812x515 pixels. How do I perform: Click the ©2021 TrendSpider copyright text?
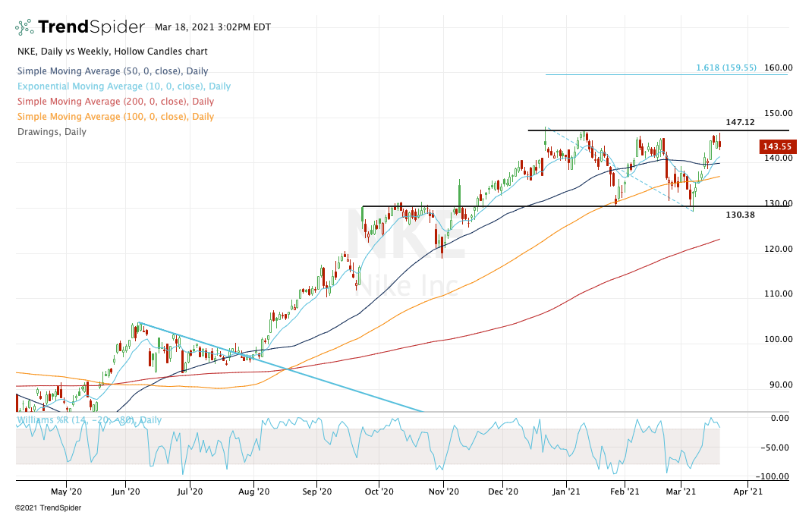[x=48, y=507]
